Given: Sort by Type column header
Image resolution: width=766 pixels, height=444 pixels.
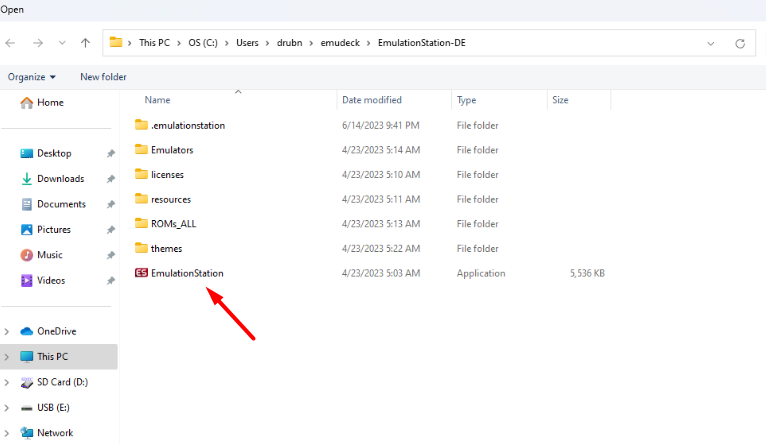Looking at the screenshot, I should pyautogui.click(x=467, y=100).
